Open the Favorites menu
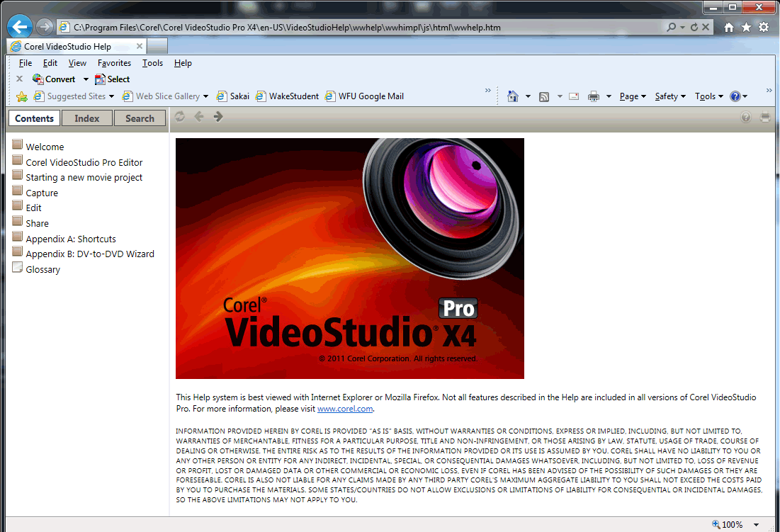 pos(114,63)
